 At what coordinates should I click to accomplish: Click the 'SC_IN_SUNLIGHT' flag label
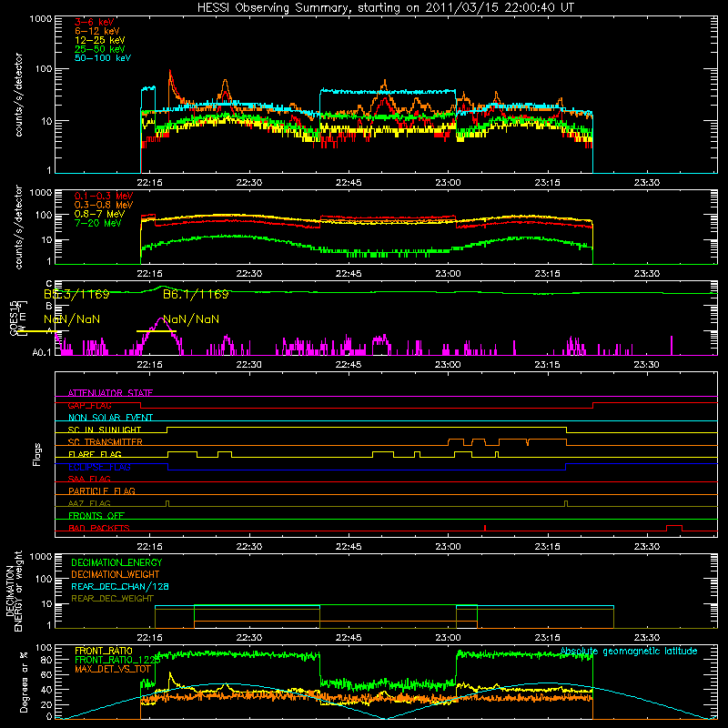pos(105,430)
